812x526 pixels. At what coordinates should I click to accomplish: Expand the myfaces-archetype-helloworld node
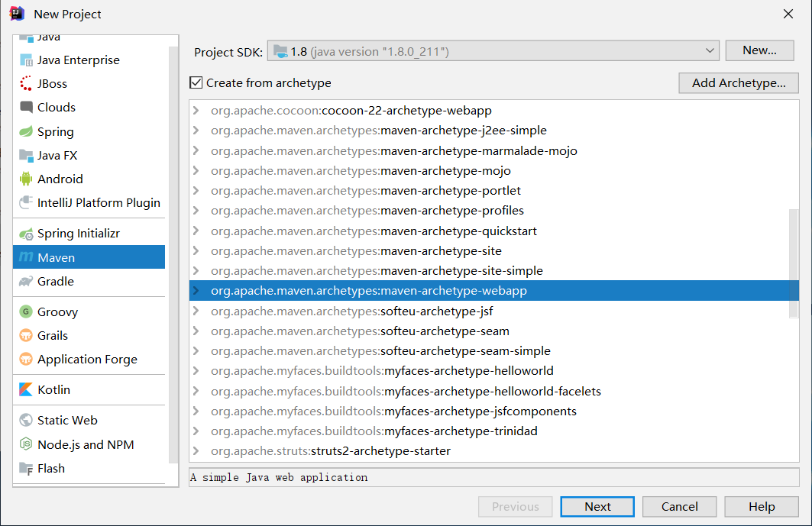point(196,371)
